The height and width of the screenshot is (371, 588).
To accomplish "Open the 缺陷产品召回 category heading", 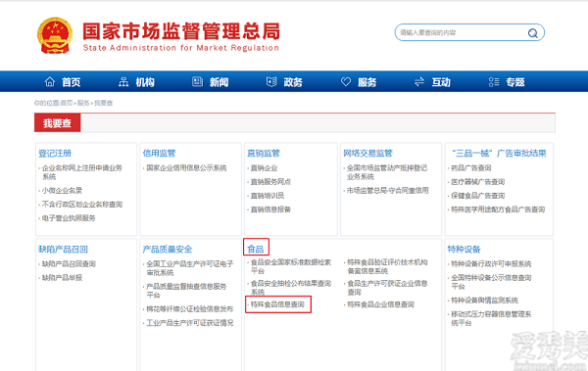I will point(63,250).
